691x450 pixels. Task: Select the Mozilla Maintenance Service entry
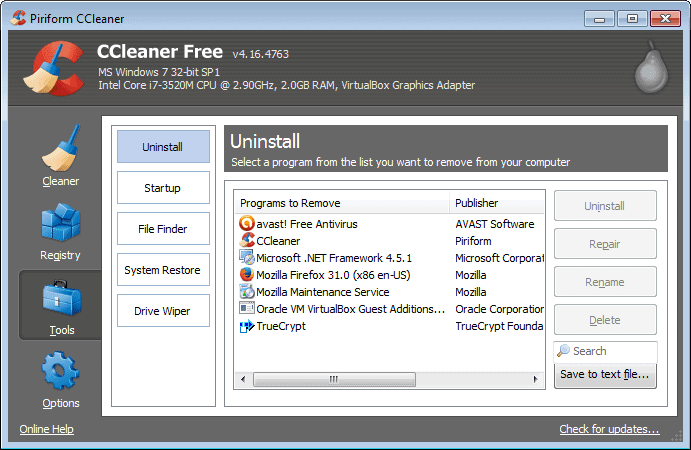click(323, 292)
